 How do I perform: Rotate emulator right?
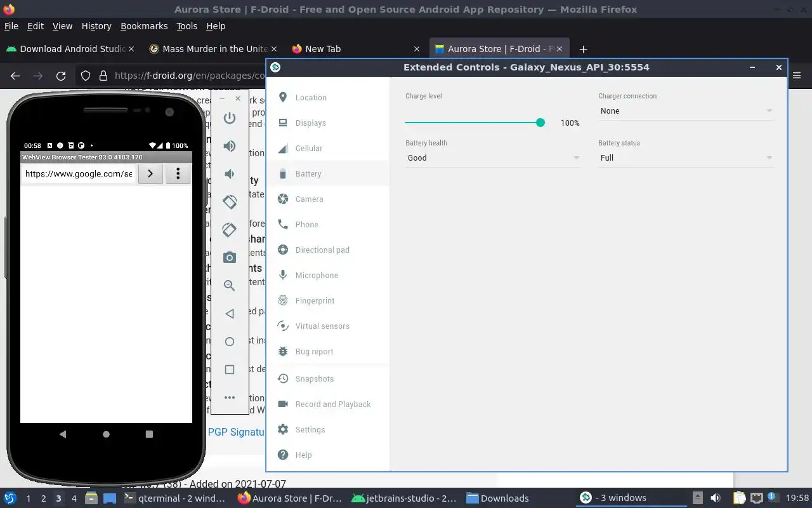pos(230,230)
